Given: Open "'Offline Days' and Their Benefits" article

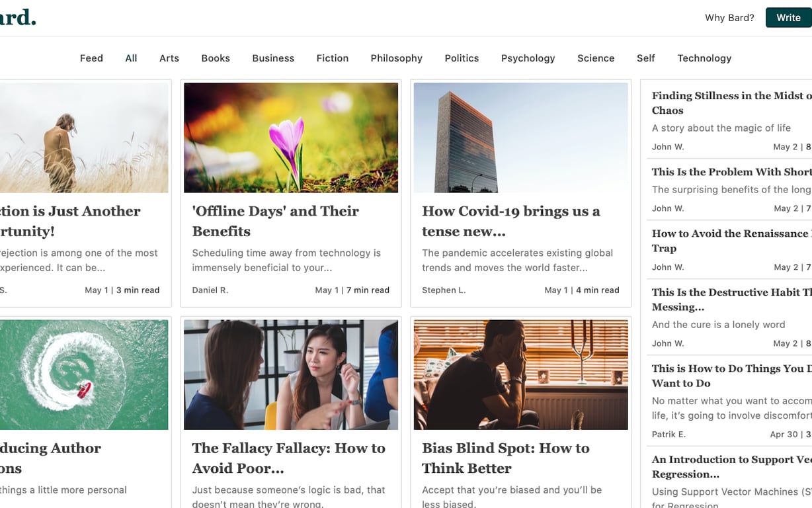Looking at the screenshot, I should (276, 221).
